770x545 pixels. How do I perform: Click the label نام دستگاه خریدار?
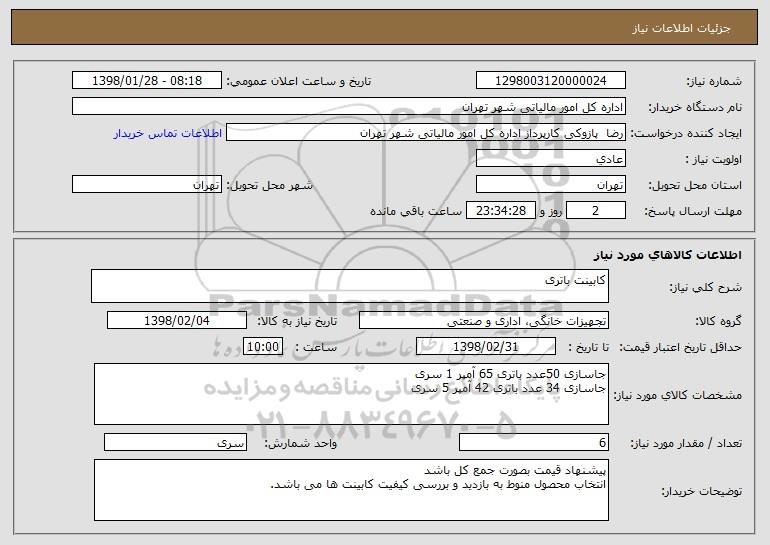[x=695, y=107]
